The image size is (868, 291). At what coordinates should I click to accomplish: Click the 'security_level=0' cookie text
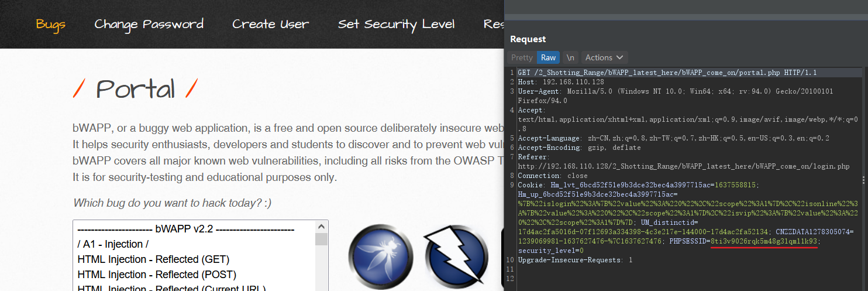pos(550,251)
